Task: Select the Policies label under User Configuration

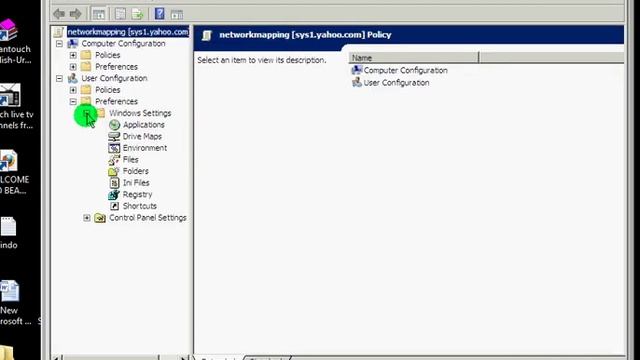Action: click(107, 90)
